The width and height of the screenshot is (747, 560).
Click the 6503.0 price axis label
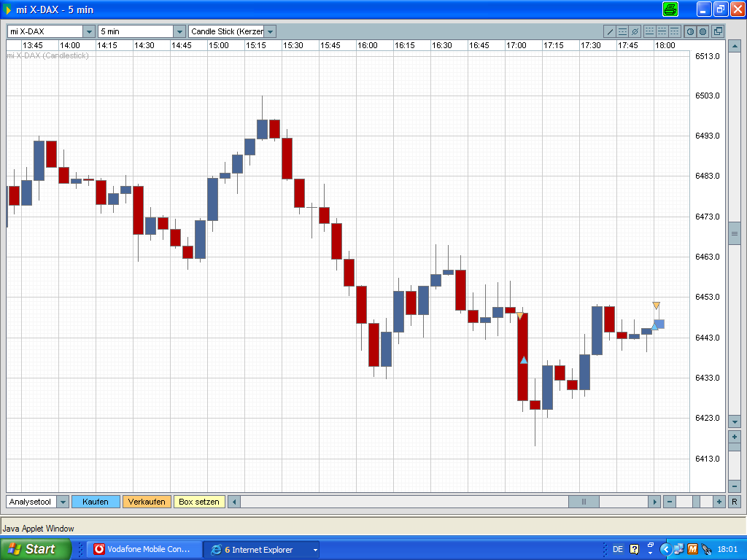707,96
